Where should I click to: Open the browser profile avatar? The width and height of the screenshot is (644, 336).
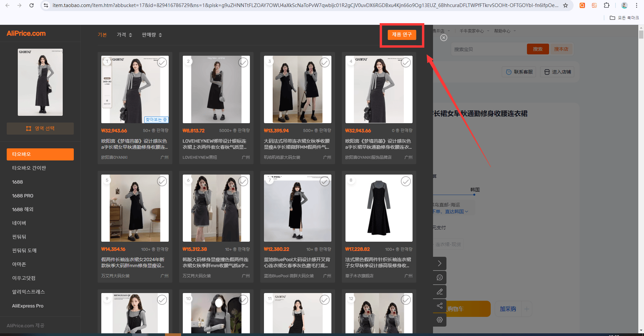click(624, 5)
